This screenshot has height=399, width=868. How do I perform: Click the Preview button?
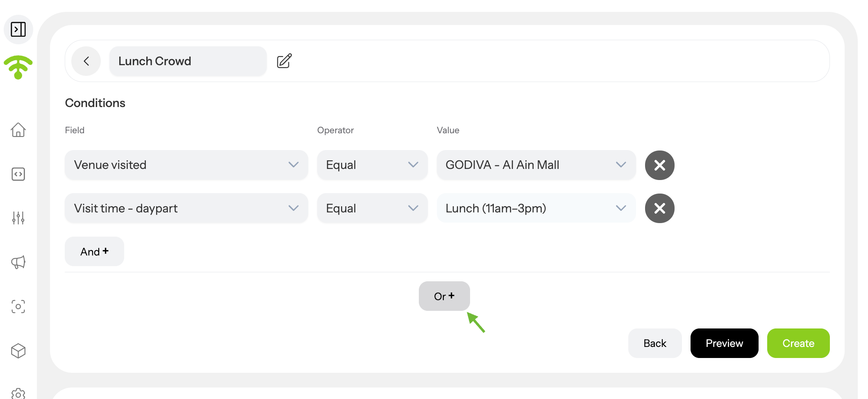725,343
